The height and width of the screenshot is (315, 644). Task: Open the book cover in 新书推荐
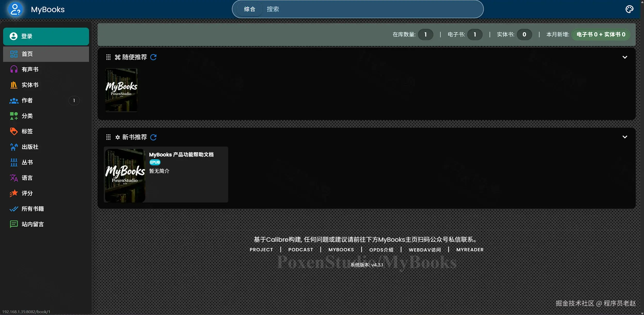(125, 175)
